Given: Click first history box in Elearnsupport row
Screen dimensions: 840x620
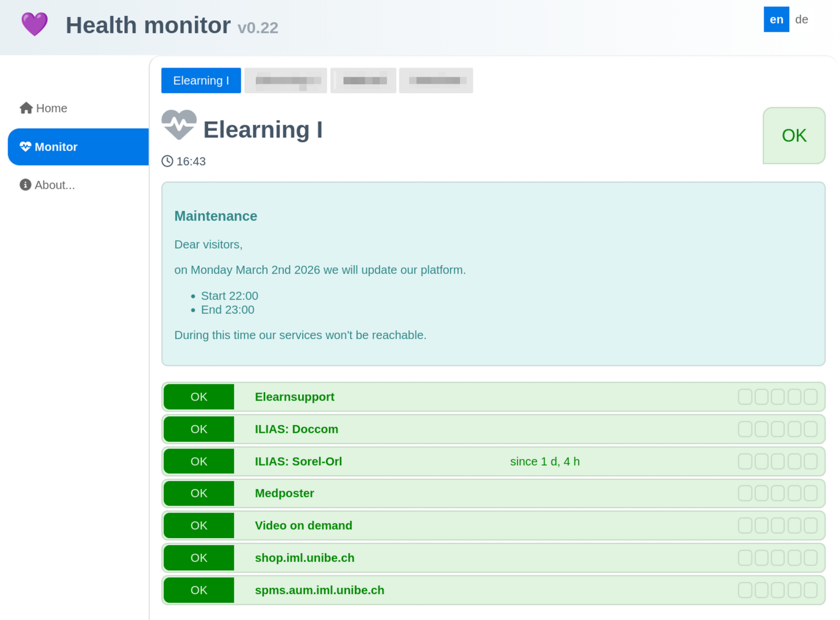Looking at the screenshot, I should (x=745, y=397).
